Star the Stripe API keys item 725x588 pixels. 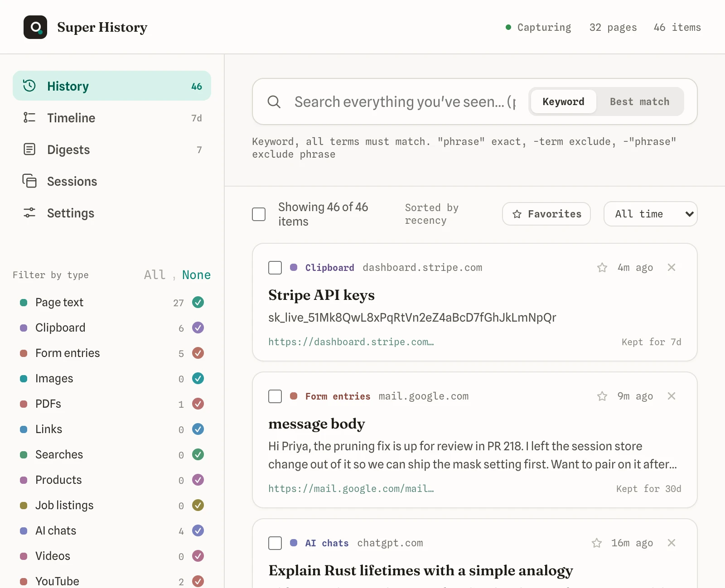click(602, 267)
